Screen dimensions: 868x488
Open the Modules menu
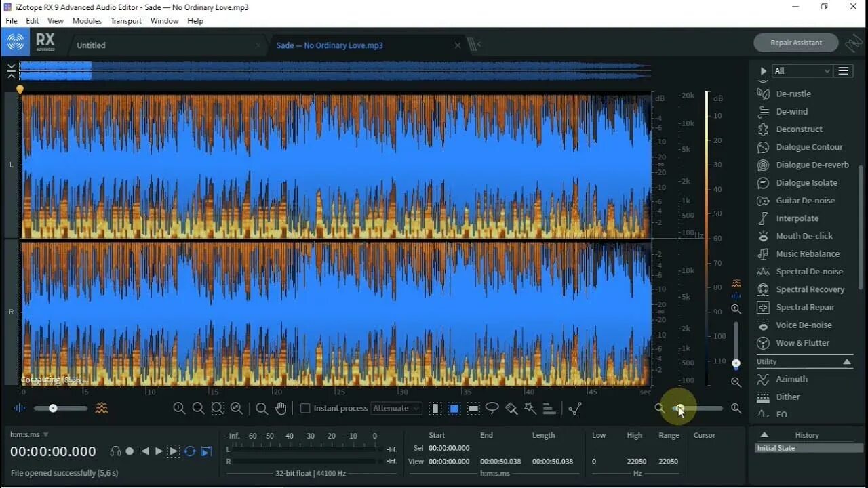click(87, 21)
